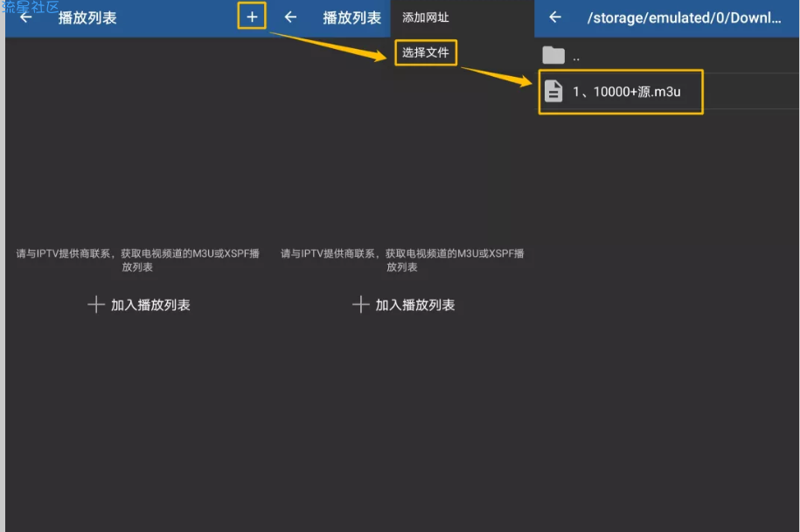
Task: Open the parent folder '..' icon
Action: tap(553, 55)
